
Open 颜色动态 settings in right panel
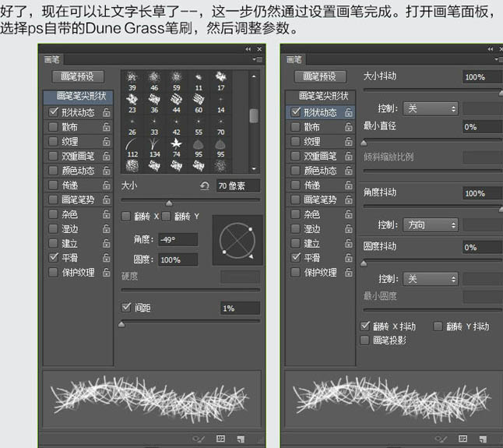click(321, 171)
